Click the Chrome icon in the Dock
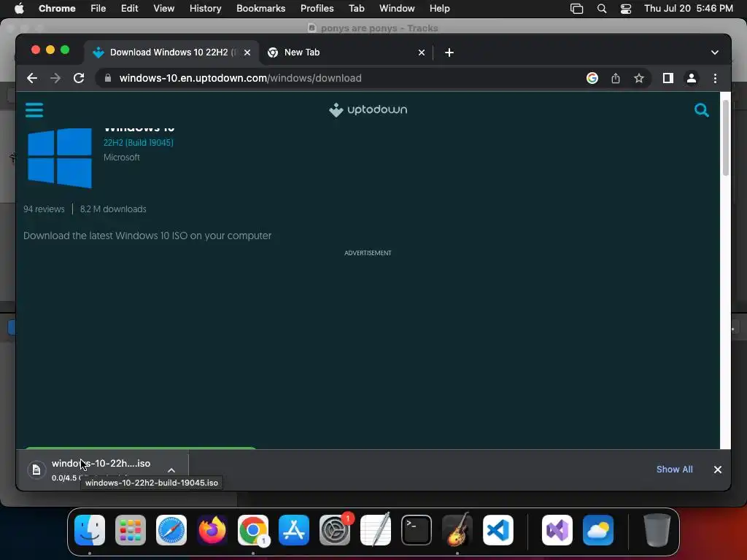The image size is (747, 560). (253, 530)
